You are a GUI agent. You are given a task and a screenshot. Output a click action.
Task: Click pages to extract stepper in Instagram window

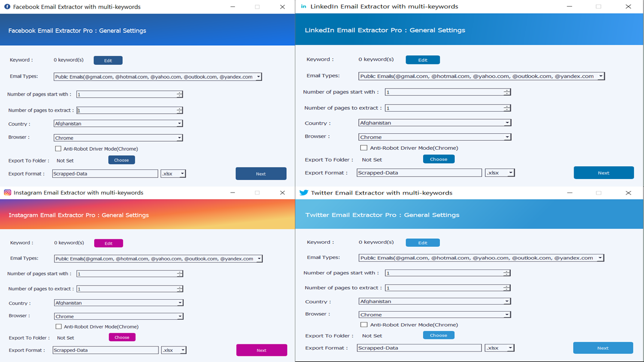pyautogui.click(x=180, y=289)
